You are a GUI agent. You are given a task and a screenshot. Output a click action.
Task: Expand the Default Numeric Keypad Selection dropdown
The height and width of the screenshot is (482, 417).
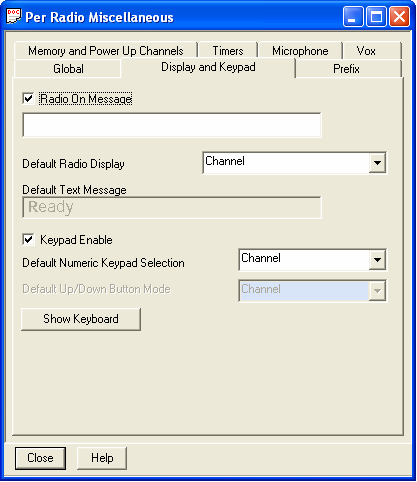pyautogui.click(x=377, y=260)
